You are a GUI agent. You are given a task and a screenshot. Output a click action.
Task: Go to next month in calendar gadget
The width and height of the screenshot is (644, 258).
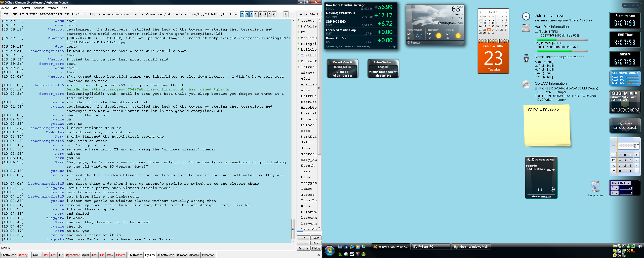[x=506, y=12]
